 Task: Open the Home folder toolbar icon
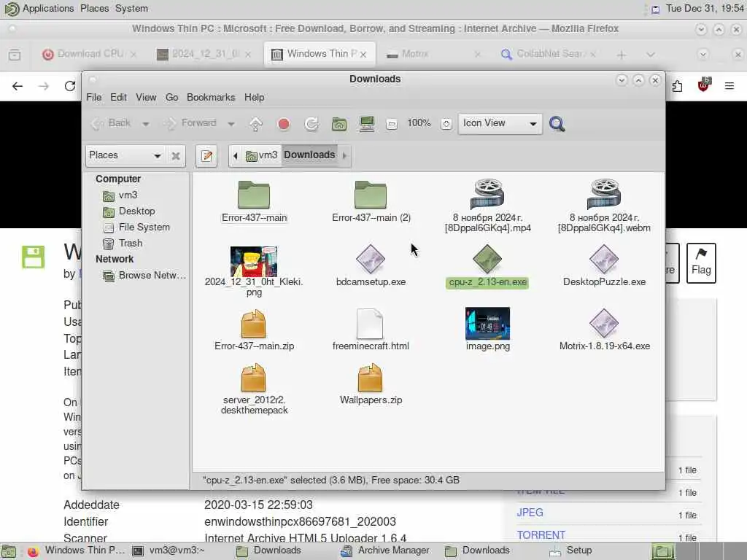coord(339,124)
